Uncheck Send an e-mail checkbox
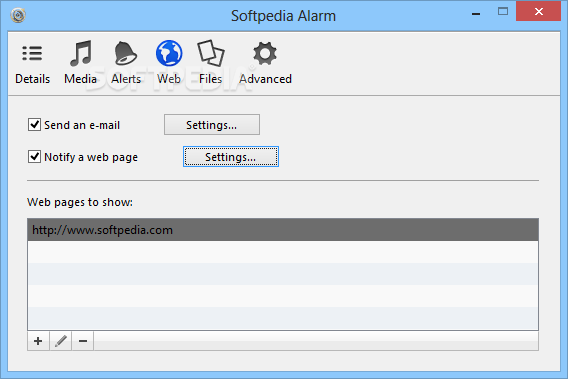Viewport: 568px width, 379px height. 34,125
